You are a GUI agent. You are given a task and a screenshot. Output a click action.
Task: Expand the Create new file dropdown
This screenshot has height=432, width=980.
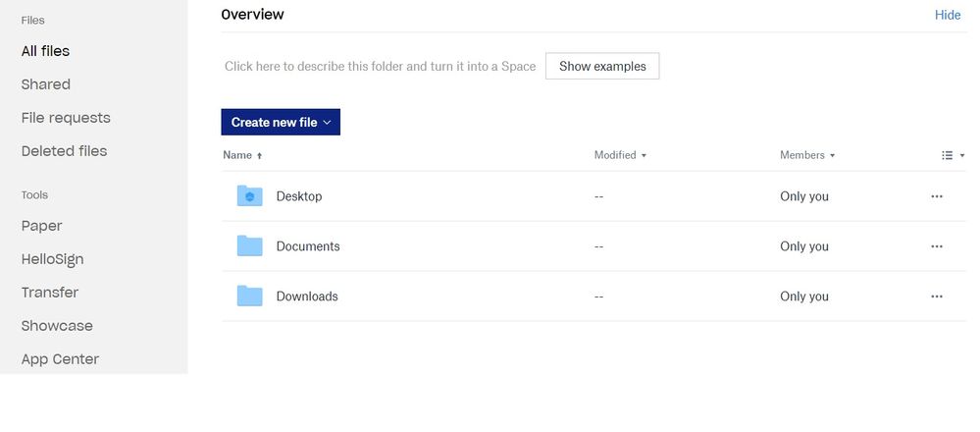point(327,123)
